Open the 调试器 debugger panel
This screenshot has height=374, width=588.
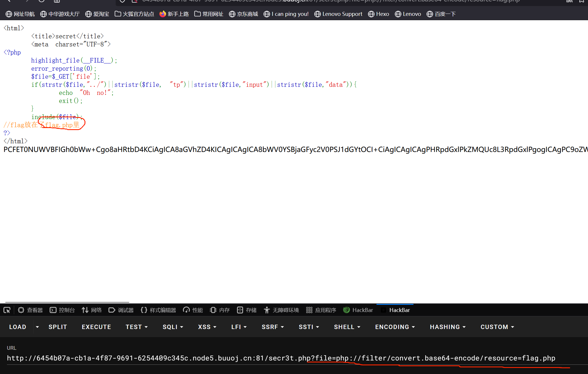pos(121,310)
